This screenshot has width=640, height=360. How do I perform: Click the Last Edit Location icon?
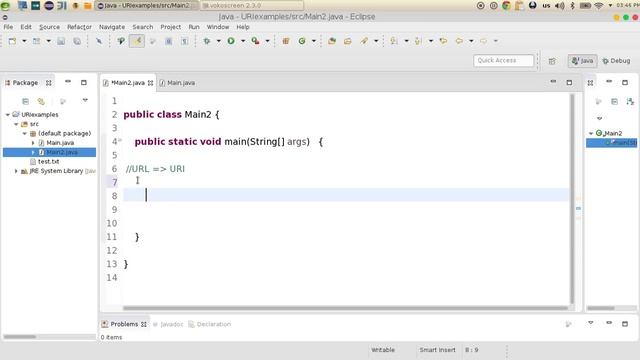443,41
